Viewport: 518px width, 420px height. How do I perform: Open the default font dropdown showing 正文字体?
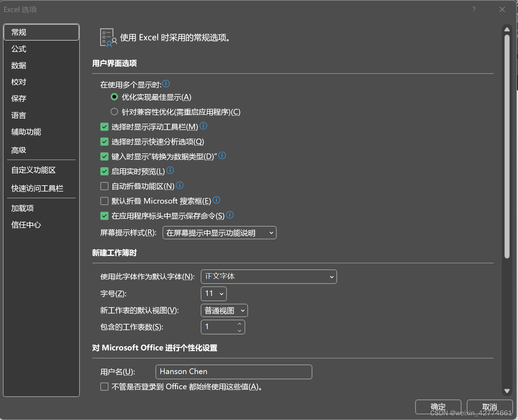[269, 277]
